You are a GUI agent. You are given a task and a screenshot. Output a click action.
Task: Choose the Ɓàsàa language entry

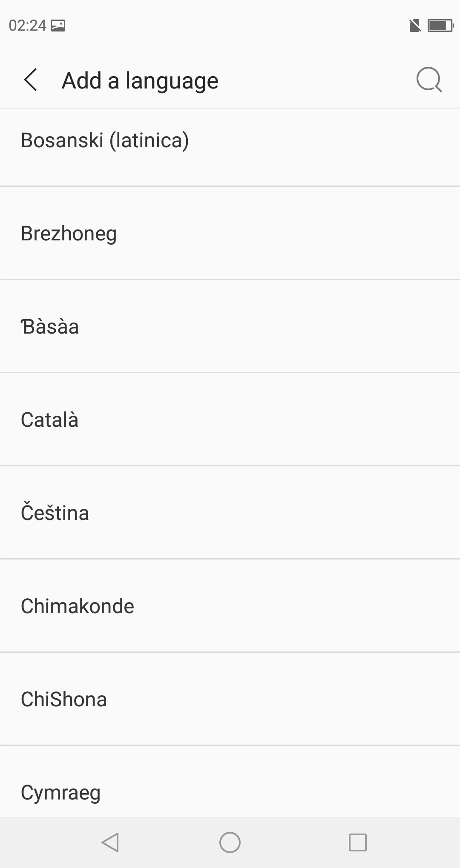coord(230,326)
